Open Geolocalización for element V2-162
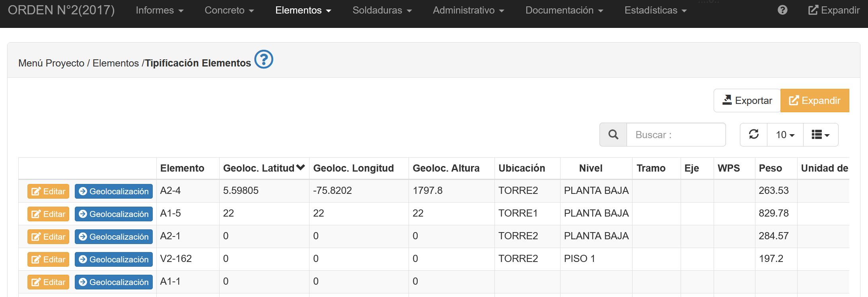 click(114, 259)
